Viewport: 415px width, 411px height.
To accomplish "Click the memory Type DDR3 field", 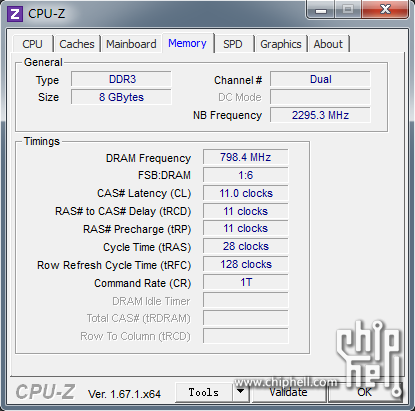I will click(121, 79).
